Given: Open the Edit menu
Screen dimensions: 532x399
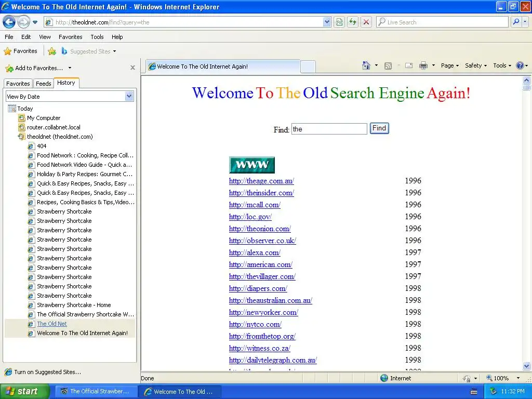Looking at the screenshot, I should pos(26,37).
